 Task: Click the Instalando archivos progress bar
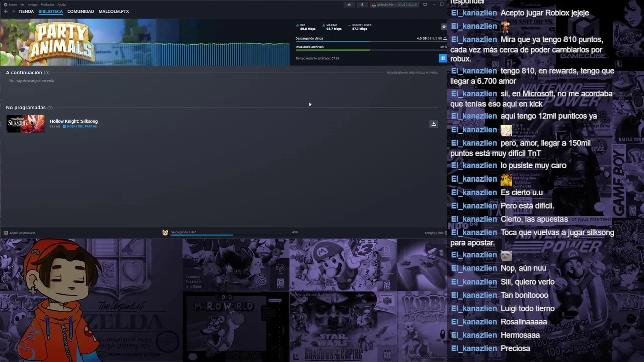point(371,50)
